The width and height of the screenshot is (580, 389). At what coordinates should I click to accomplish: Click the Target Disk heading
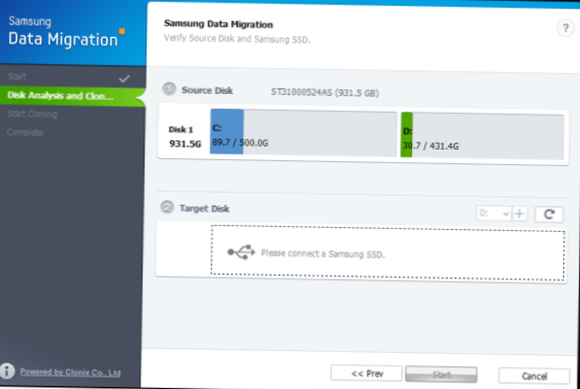pyautogui.click(x=204, y=209)
